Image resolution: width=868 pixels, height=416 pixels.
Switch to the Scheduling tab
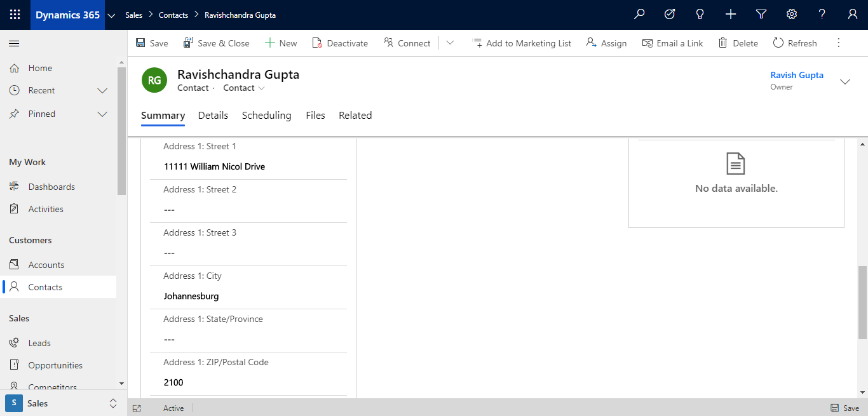tap(266, 116)
